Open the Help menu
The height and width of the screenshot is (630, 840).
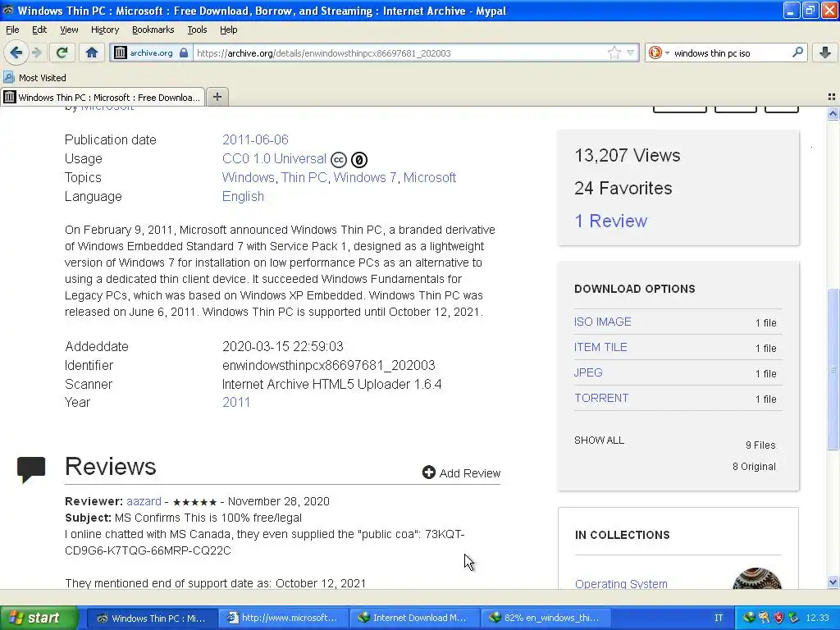pyautogui.click(x=228, y=30)
